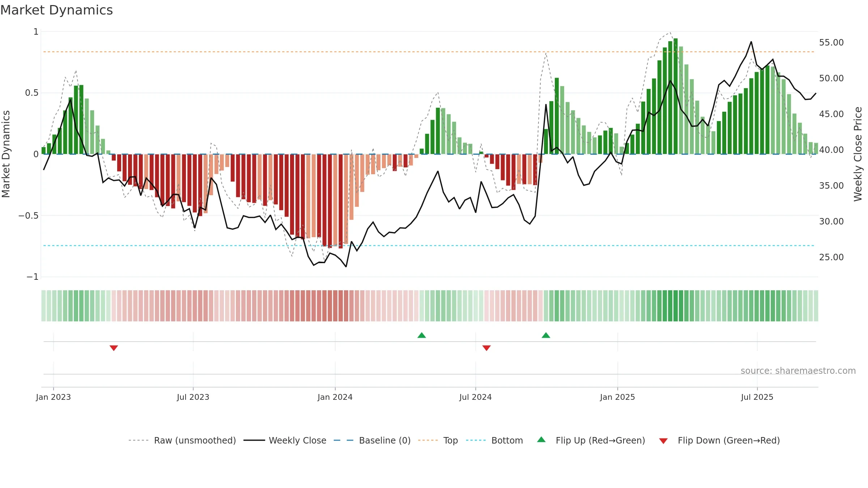Click the Jul 2023 axis label
This screenshot has width=868, height=488.
coord(193,397)
